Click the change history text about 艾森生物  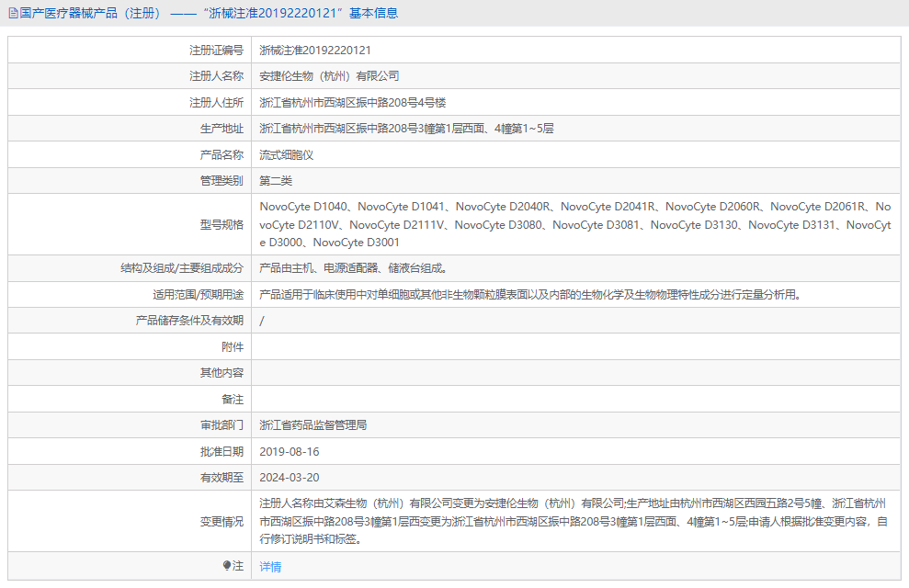coord(574,521)
